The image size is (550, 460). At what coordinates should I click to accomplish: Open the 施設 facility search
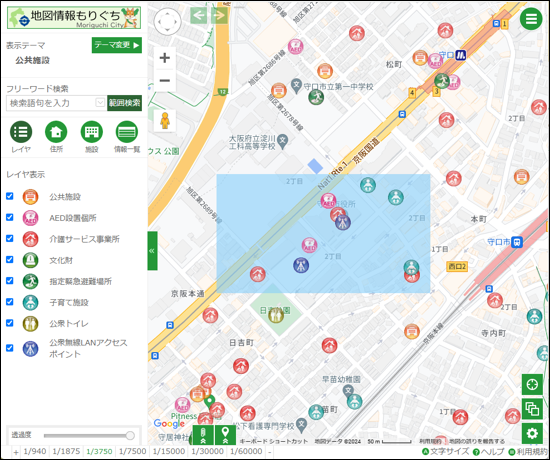[x=92, y=132]
